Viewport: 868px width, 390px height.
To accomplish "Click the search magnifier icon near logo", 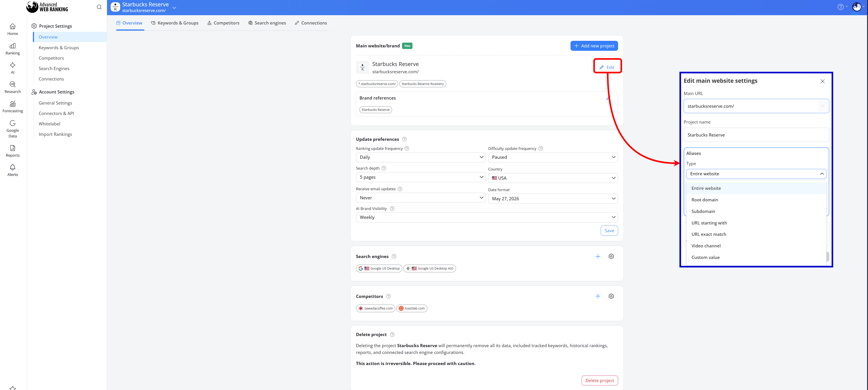I will click(x=99, y=7).
